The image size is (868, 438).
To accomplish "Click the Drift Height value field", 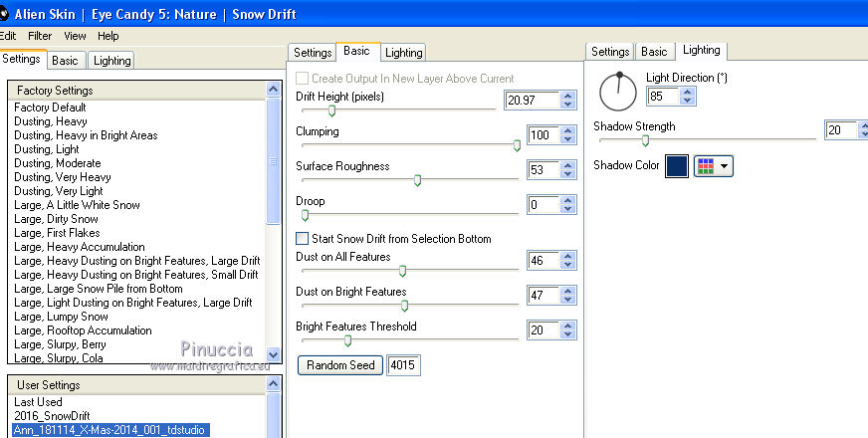I will tap(533, 101).
